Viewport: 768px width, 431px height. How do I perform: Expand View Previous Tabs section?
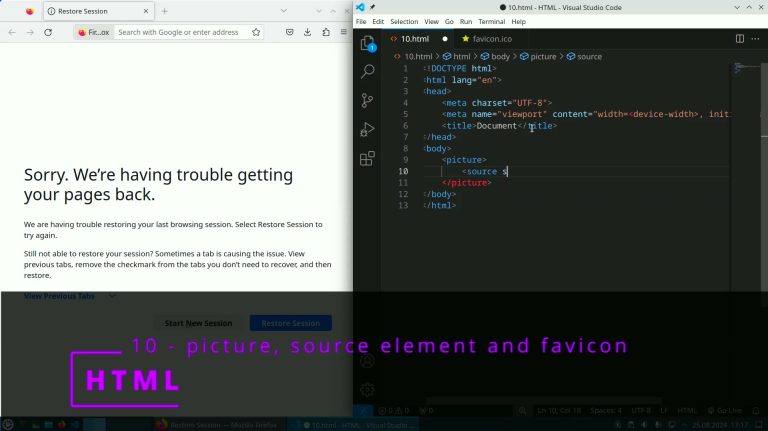coord(70,296)
